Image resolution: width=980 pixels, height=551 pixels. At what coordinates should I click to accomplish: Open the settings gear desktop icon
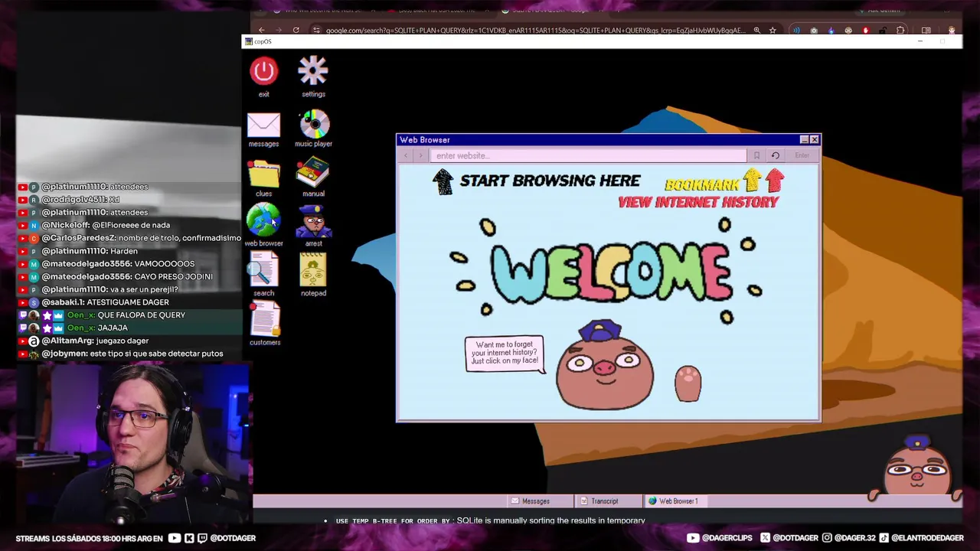313,71
